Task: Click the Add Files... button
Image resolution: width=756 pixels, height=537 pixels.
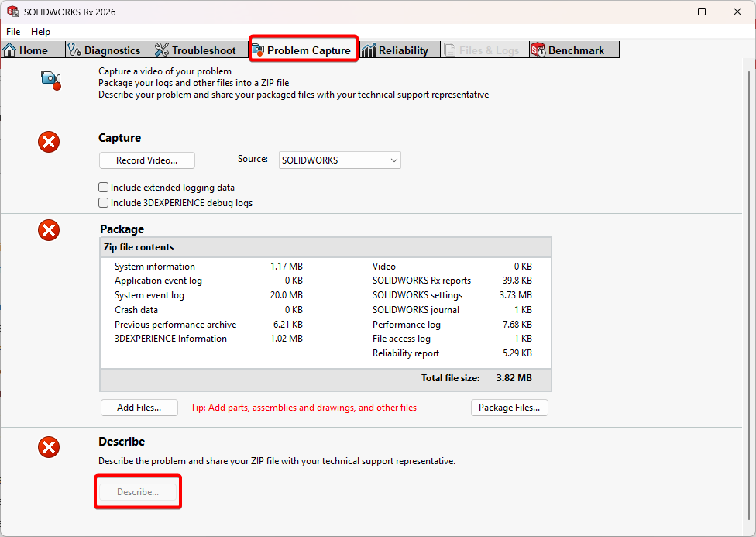Action: tap(139, 408)
